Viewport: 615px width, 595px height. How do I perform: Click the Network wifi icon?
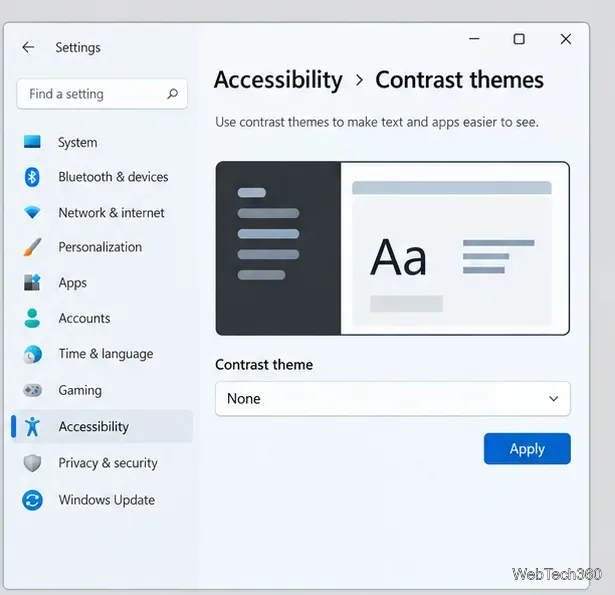point(32,212)
